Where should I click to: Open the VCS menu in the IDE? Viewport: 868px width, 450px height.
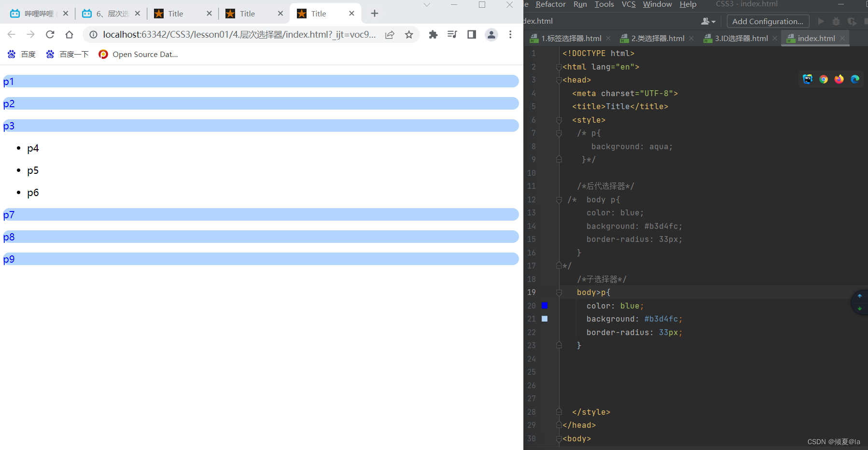(x=629, y=4)
